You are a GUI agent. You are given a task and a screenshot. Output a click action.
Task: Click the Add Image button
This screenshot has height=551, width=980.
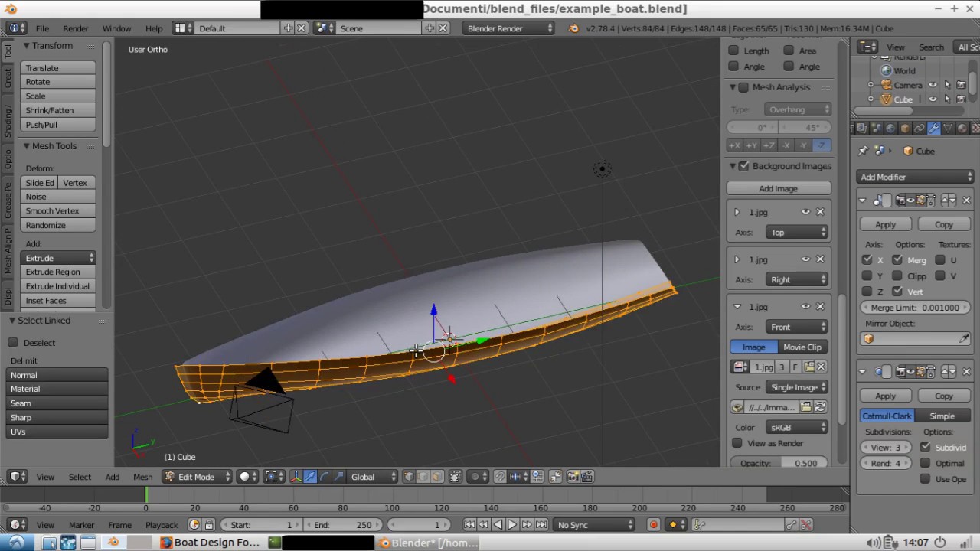click(x=778, y=188)
